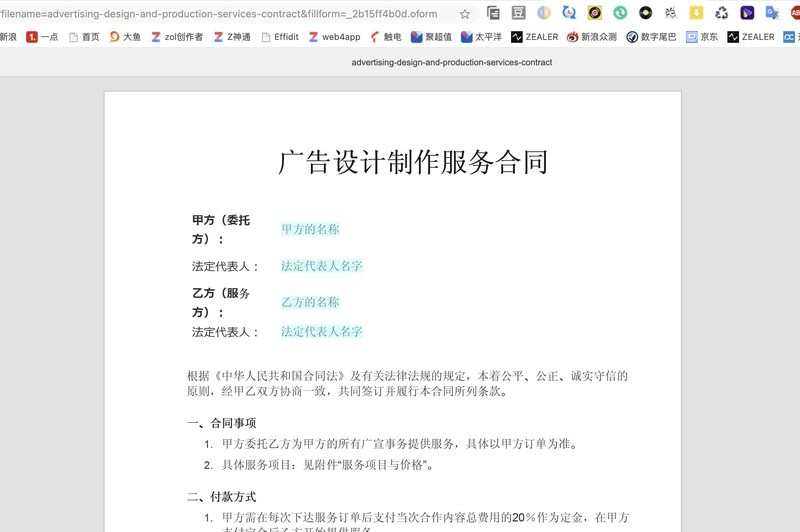Click the document title 广告设计制作服务合同
Screen dimensions: 800x532
point(413,162)
